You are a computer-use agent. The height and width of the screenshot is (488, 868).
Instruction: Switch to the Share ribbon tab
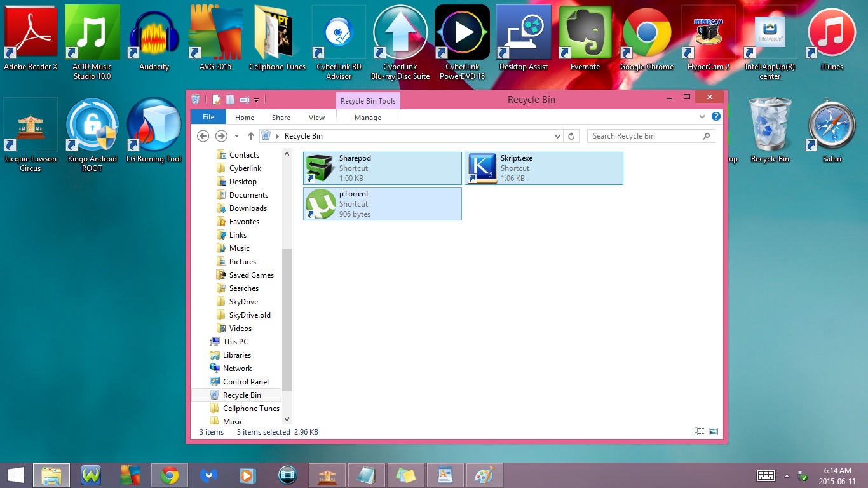pos(281,118)
